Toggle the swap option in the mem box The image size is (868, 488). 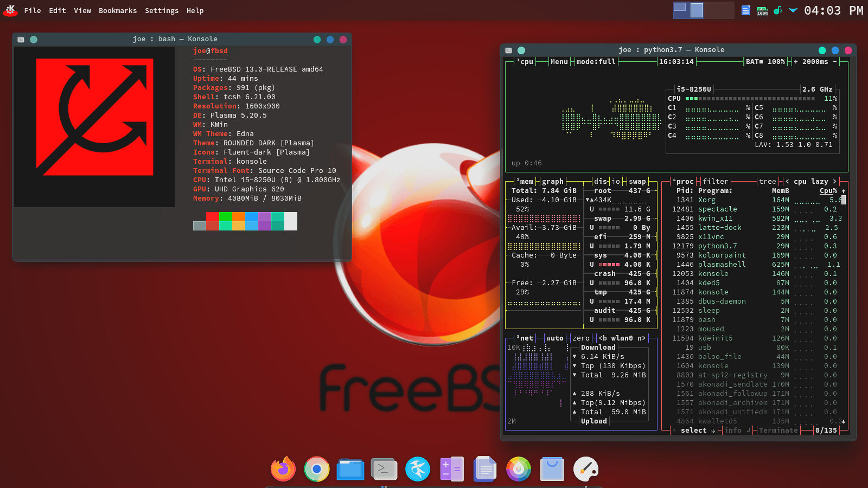pyautogui.click(x=637, y=182)
